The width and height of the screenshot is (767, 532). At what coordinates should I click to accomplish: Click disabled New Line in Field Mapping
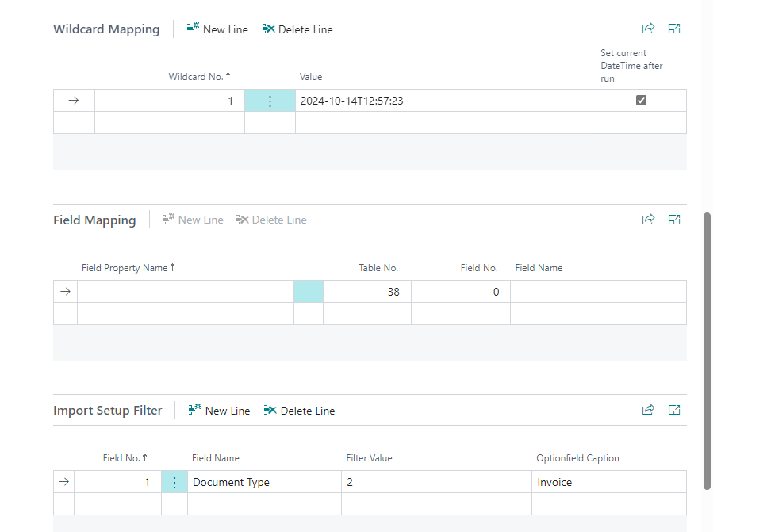tap(193, 220)
